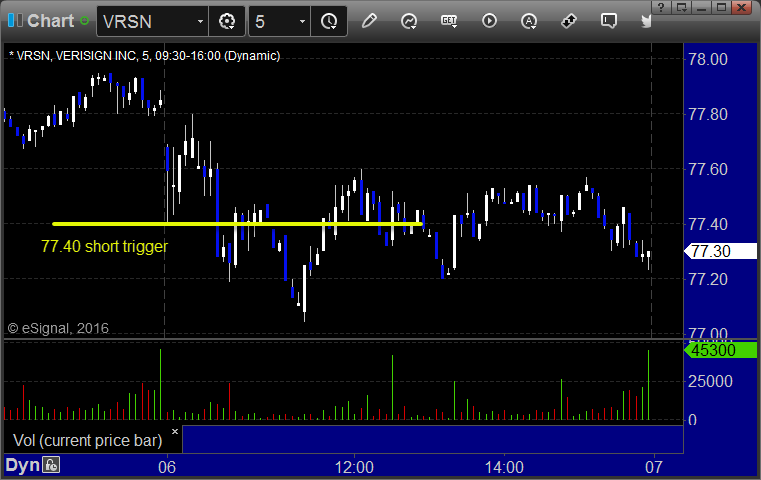Select the pencil drawing tools icon
Screen dimensions: 761x480
pyautogui.click(x=369, y=21)
